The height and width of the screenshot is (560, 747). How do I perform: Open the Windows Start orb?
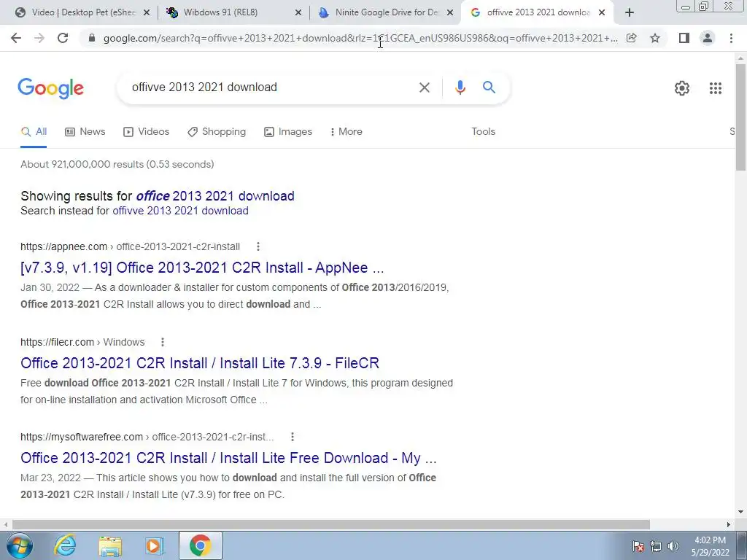(x=20, y=545)
